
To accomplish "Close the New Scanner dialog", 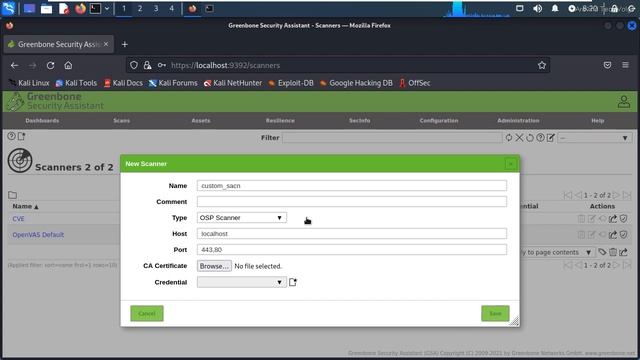I will point(510,164).
